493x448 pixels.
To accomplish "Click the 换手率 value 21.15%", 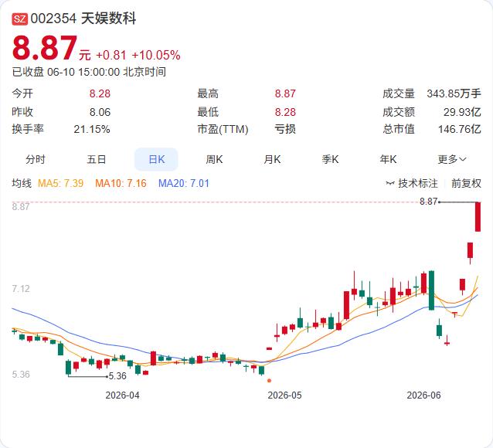I will 92,129.
